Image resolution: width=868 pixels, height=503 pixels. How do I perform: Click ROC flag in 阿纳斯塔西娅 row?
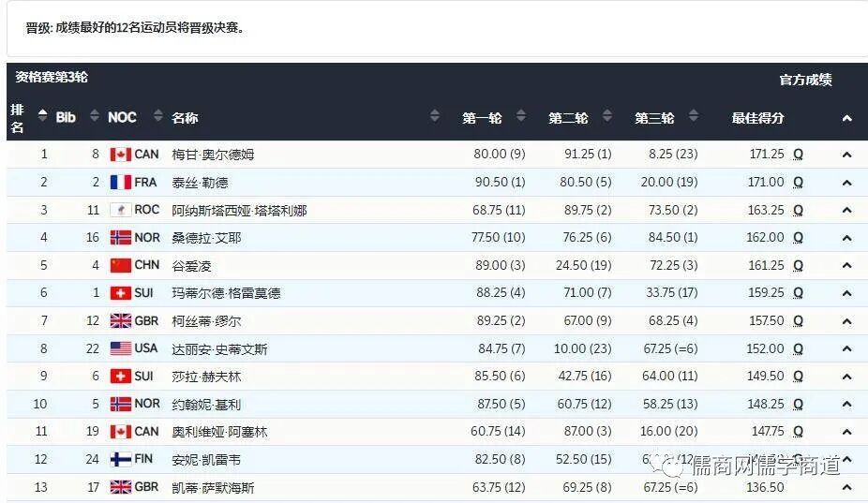[x=121, y=210]
